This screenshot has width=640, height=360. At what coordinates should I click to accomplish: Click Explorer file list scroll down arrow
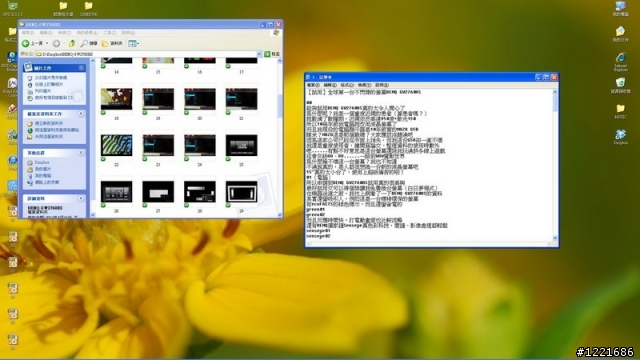(x=280, y=215)
